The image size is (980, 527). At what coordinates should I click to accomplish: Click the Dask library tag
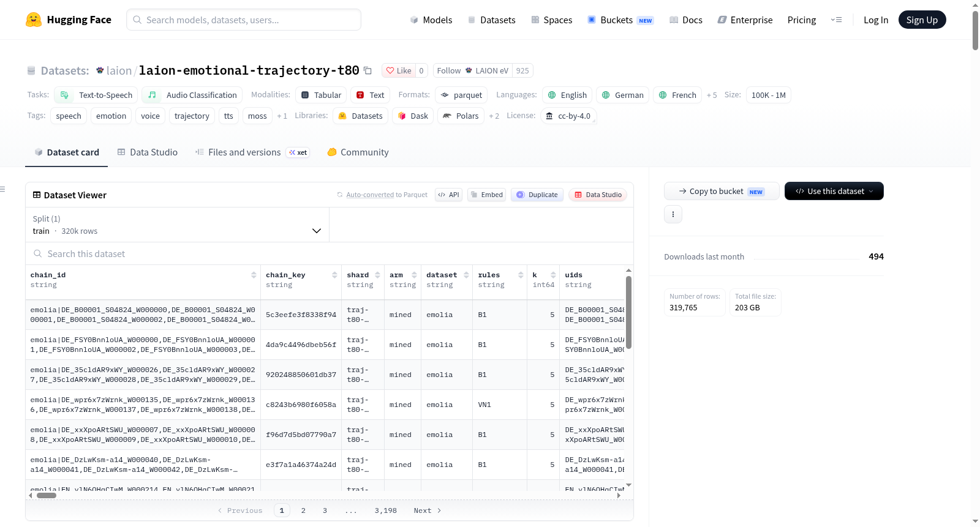click(413, 116)
